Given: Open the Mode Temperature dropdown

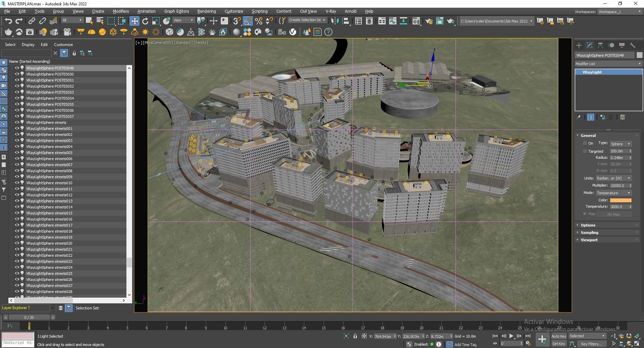Looking at the screenshot, I should coord(614,193).
